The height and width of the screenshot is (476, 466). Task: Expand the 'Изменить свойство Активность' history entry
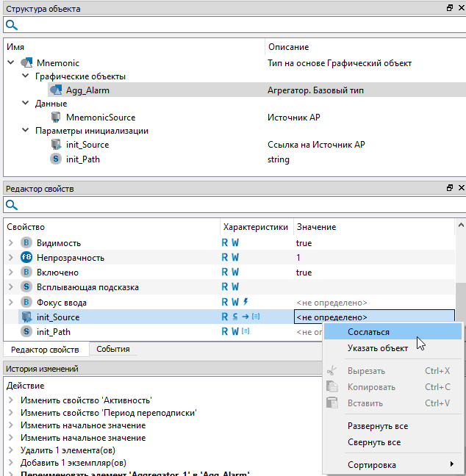point(10,400)
